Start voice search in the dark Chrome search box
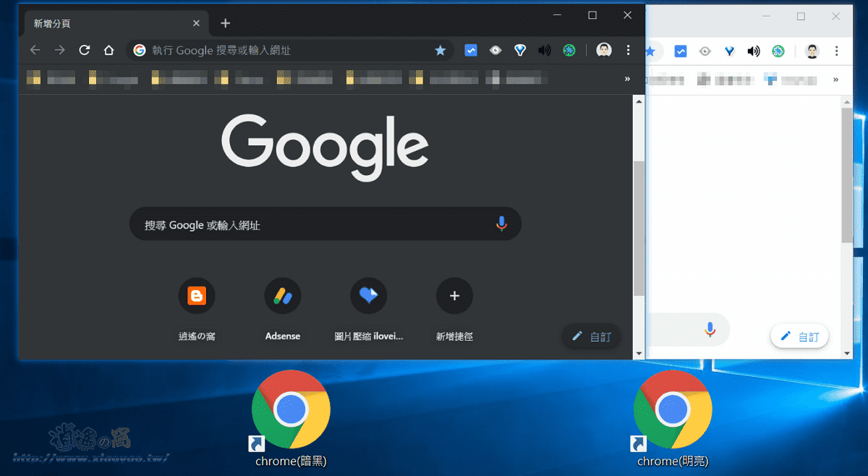Viewport: 868px width, 476px height. pyautogui.click(x=501, y=224)
